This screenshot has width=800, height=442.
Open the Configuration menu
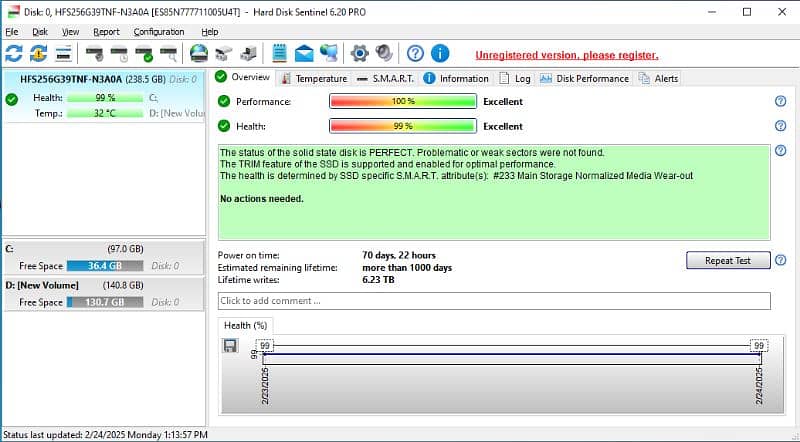(158, 32)
